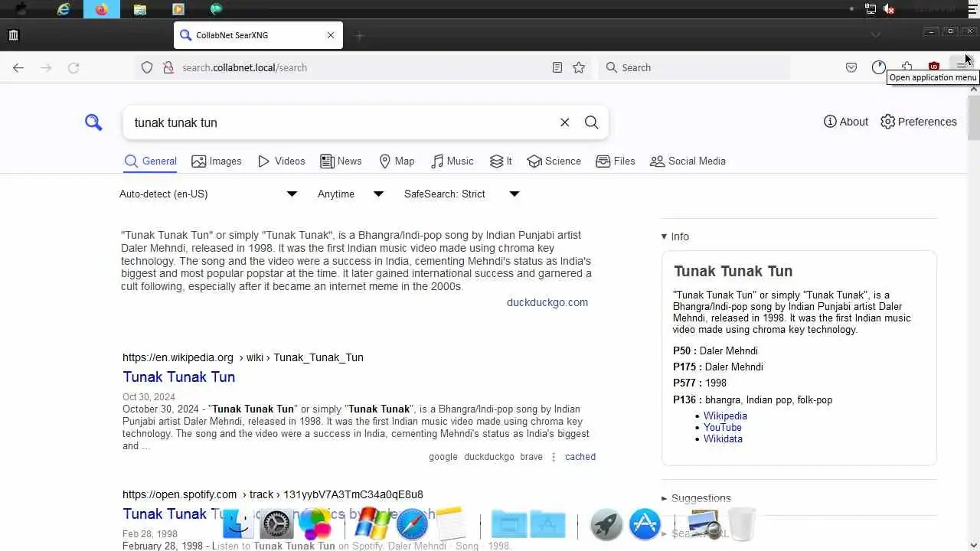This screenshot has width=980, height=551.
Task: Switch to the Science tab
Action: point(554,161)
